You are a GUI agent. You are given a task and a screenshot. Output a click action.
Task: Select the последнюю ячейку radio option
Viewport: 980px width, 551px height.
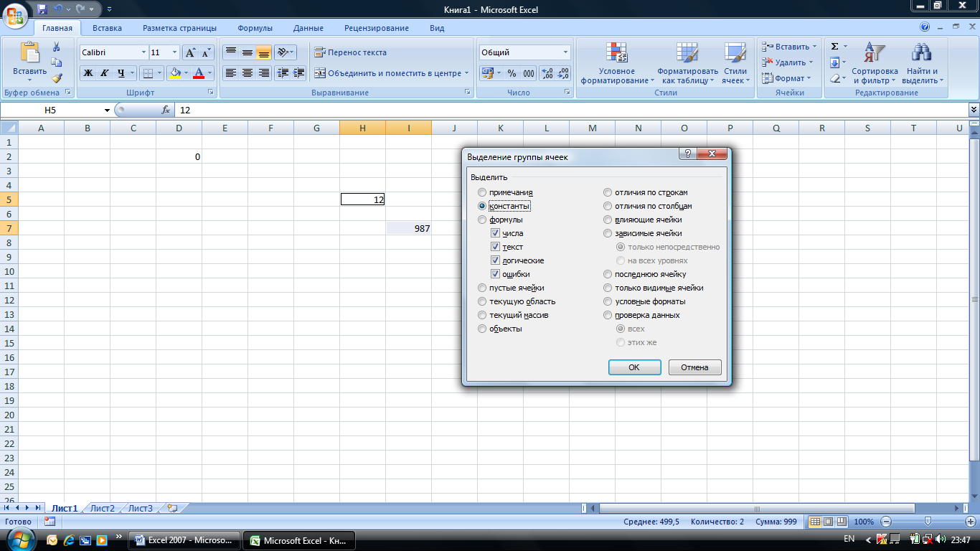point(608,274)
